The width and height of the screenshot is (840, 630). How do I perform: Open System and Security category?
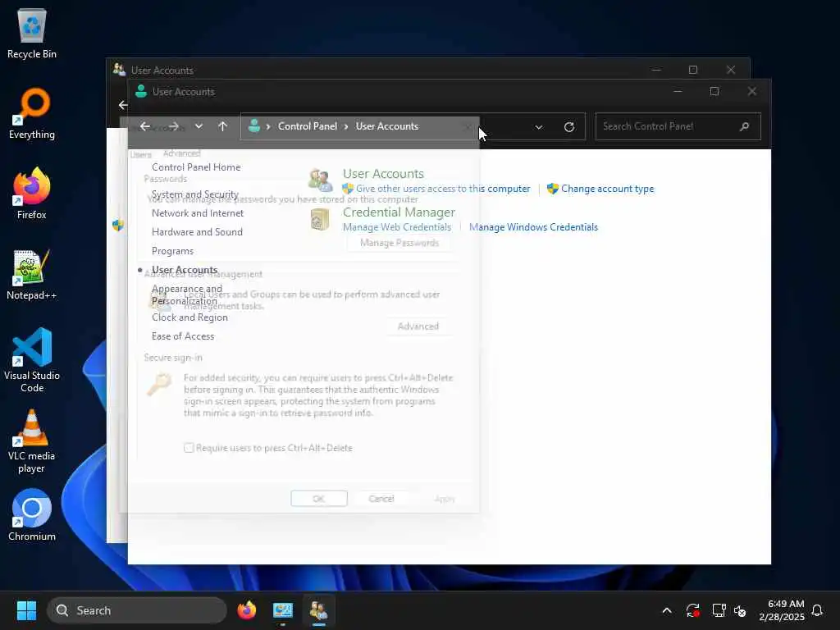[195, 194]
